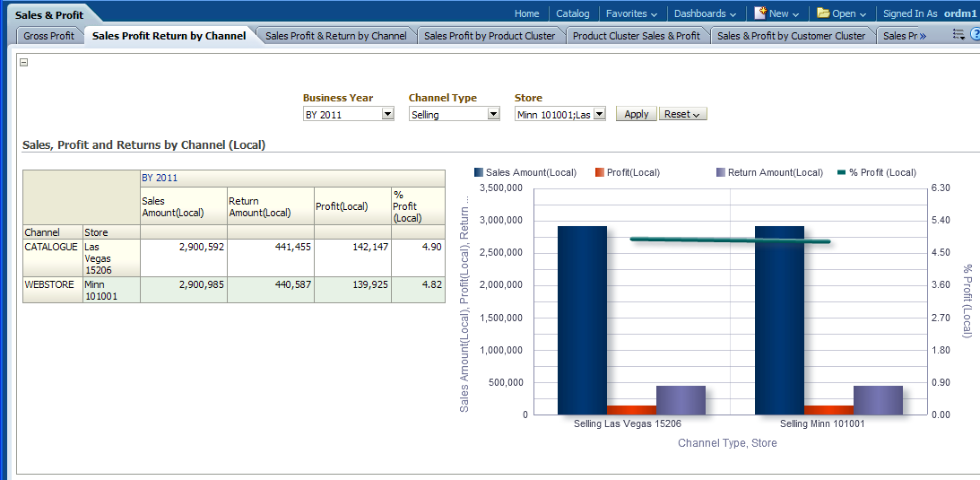Click the 139,925 profit value
980x480 pixels.
click(370, 284)
